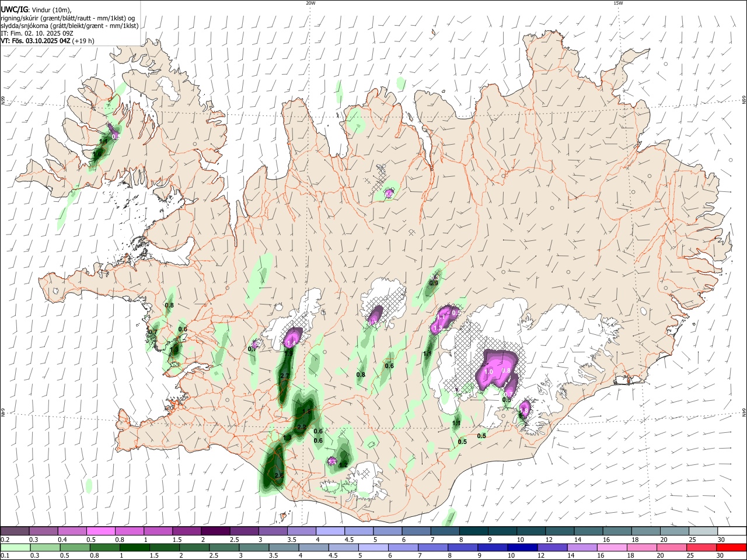Click the '15W' longitude label
Image resolution: width=747 pixels, height=560 pixels.
click(618, 3)
